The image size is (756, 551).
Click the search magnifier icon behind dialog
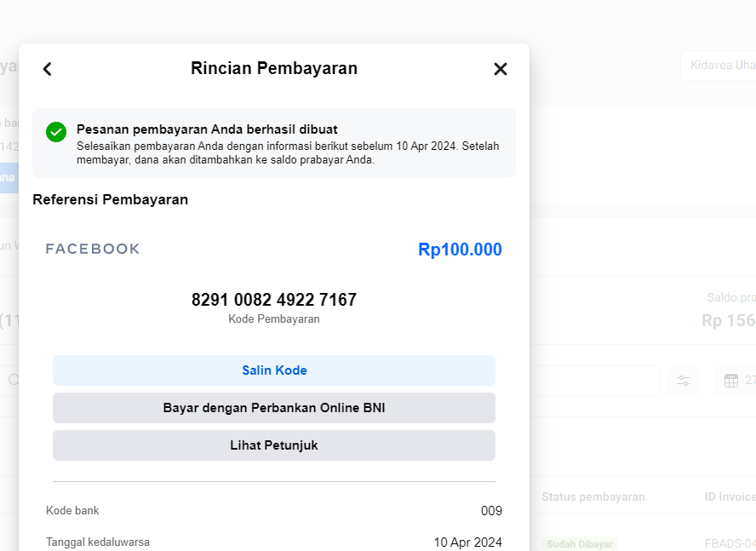(x=14, y=380)
